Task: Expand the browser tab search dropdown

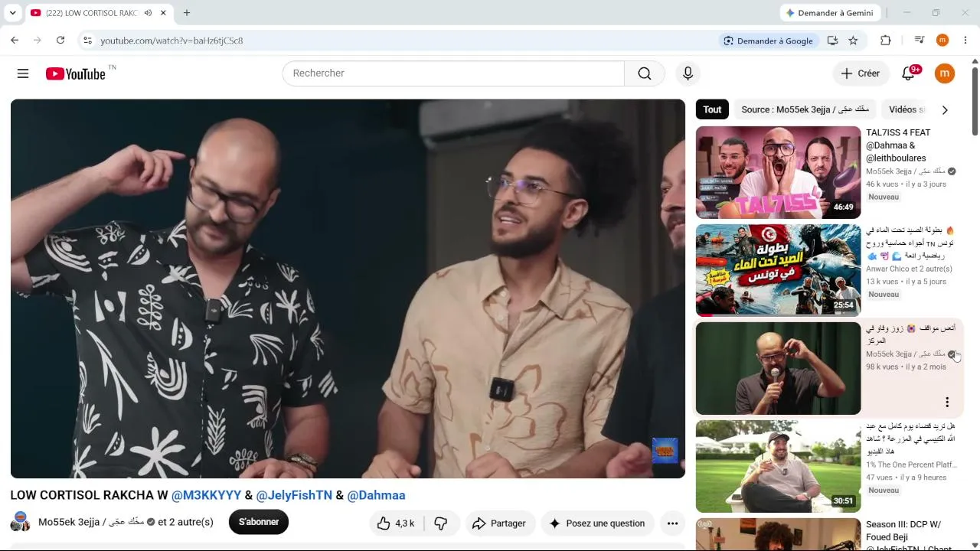Action: coord(11,13)
